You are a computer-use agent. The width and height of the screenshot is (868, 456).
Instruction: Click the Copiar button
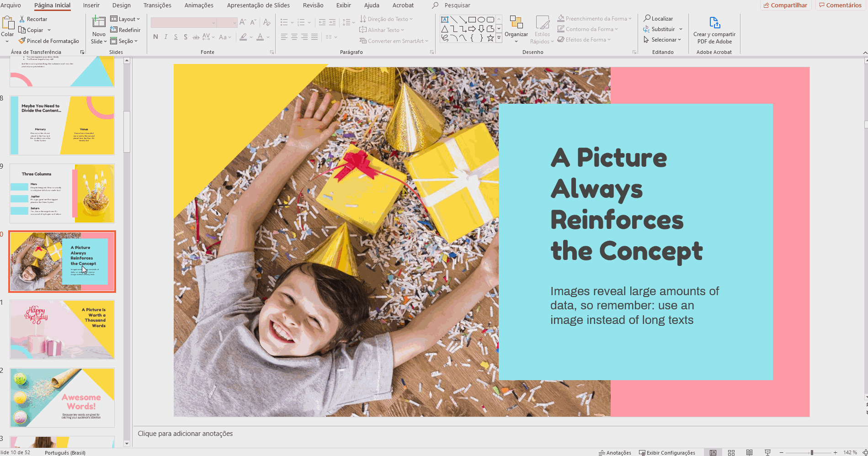click(31, 30)
